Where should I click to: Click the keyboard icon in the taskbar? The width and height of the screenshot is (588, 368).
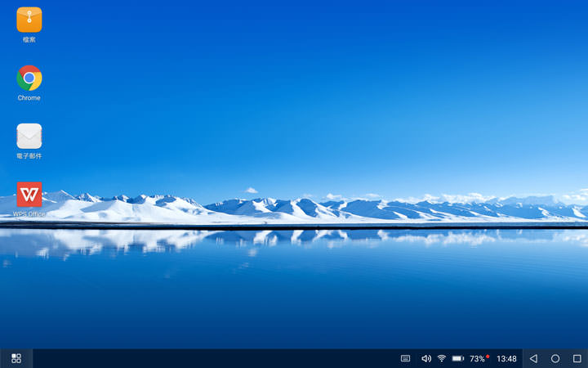pyautogui.click(x=405, y=358)
